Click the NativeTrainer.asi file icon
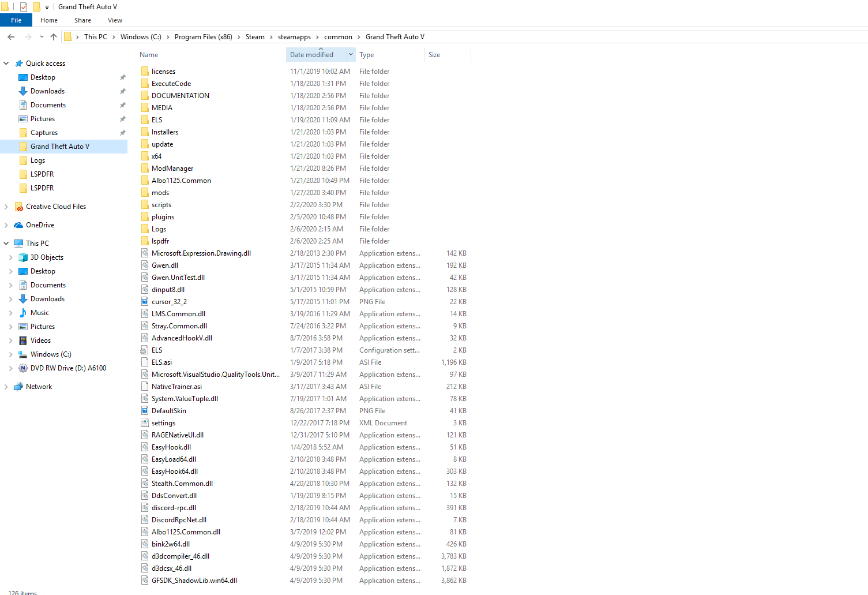Screen dimensions: 868x595 pyautogui.click(x=145, y=387)
